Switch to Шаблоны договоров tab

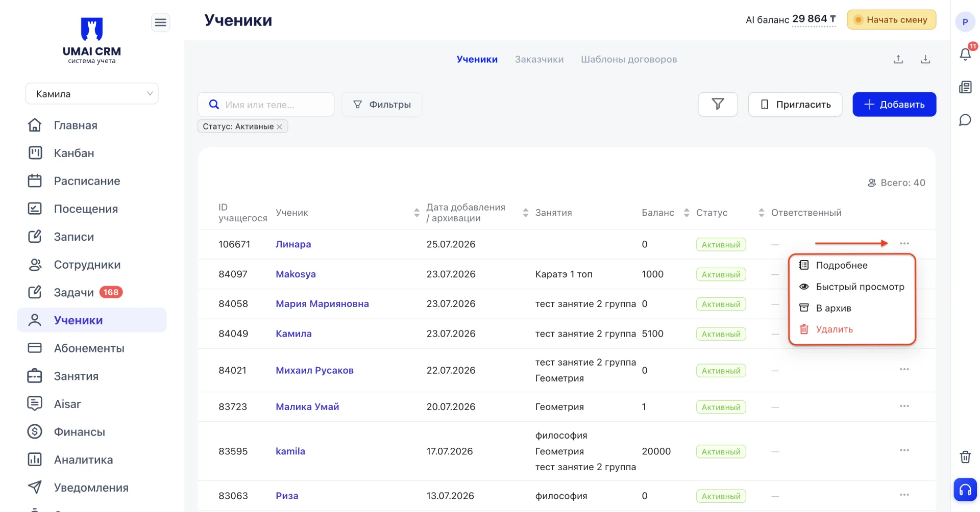pos(629,59)
